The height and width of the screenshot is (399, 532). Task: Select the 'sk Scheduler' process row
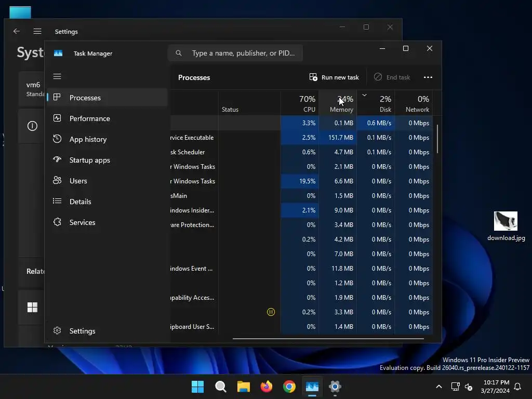[301, 152]
